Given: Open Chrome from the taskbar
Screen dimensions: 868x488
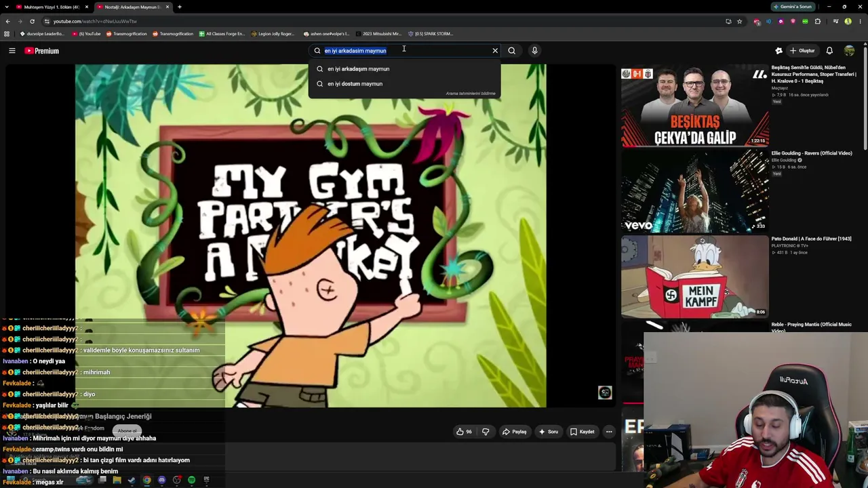Looking at the screenshot, I should (146, 481).
